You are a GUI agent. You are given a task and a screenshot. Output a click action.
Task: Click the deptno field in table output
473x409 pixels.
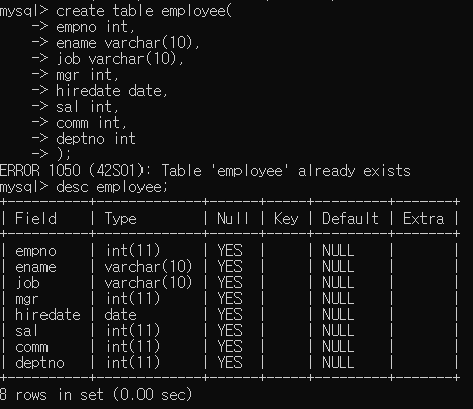[40, 363]
